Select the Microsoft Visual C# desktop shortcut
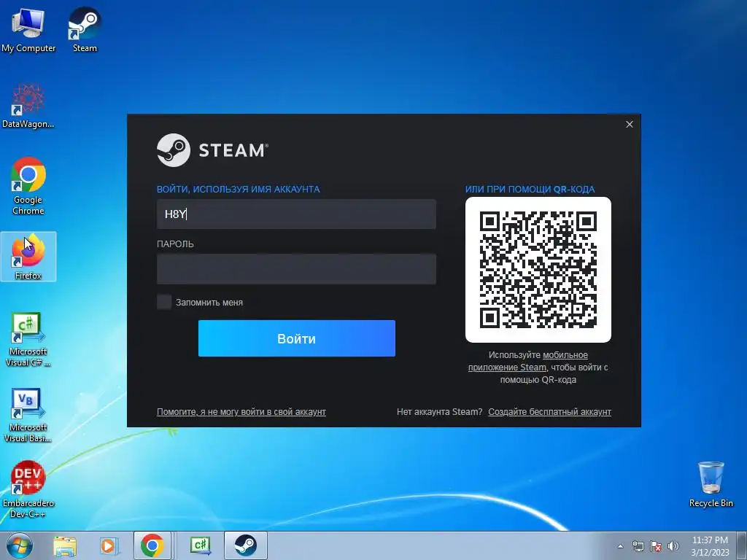This screenshot has height=560, width=747. 28,339
